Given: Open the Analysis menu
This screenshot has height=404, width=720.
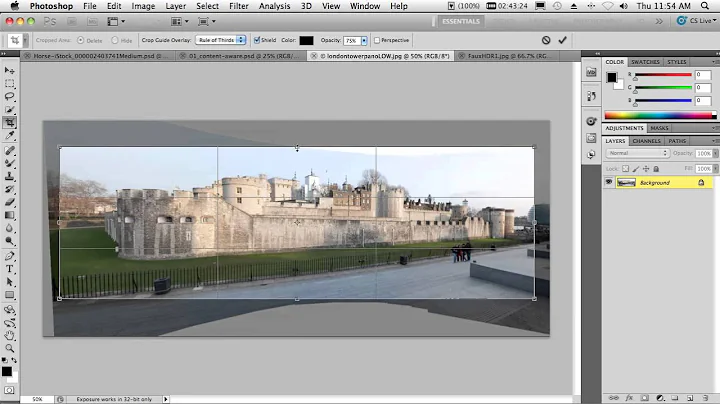Looking at the screenshot, I should click(274, 6).
